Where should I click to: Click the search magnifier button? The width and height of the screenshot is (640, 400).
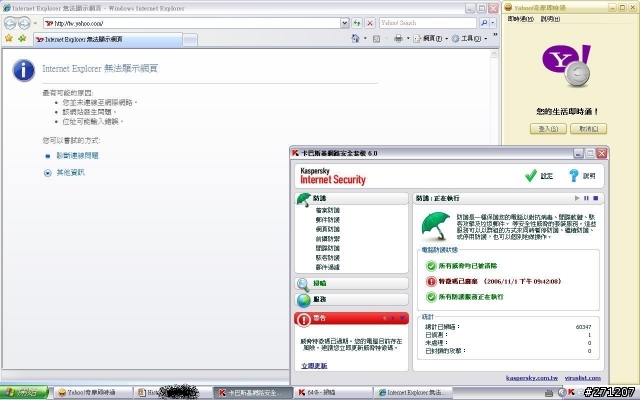(484, 23)
